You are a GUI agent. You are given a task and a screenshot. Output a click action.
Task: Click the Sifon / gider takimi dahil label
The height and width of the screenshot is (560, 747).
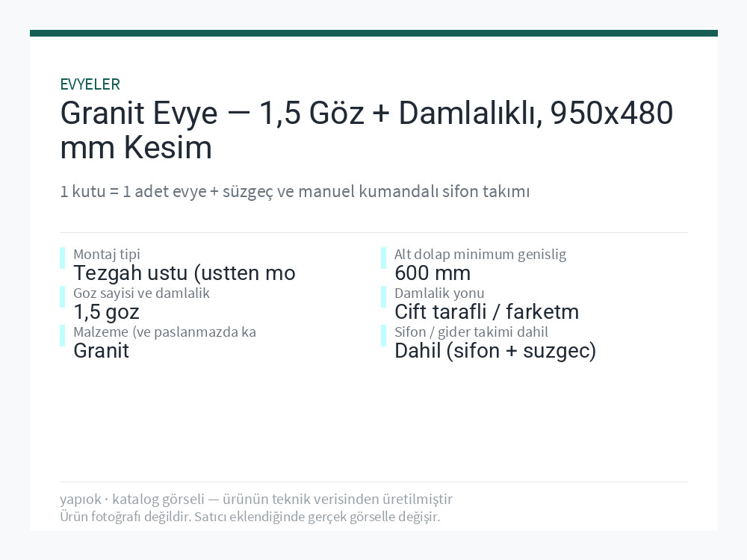471,332
